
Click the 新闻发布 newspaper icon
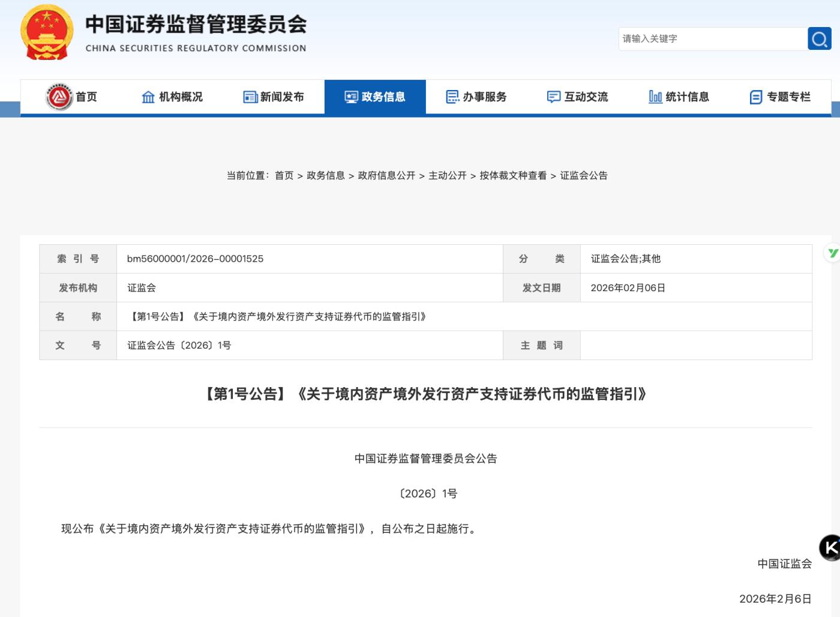(x=250, y=97)
